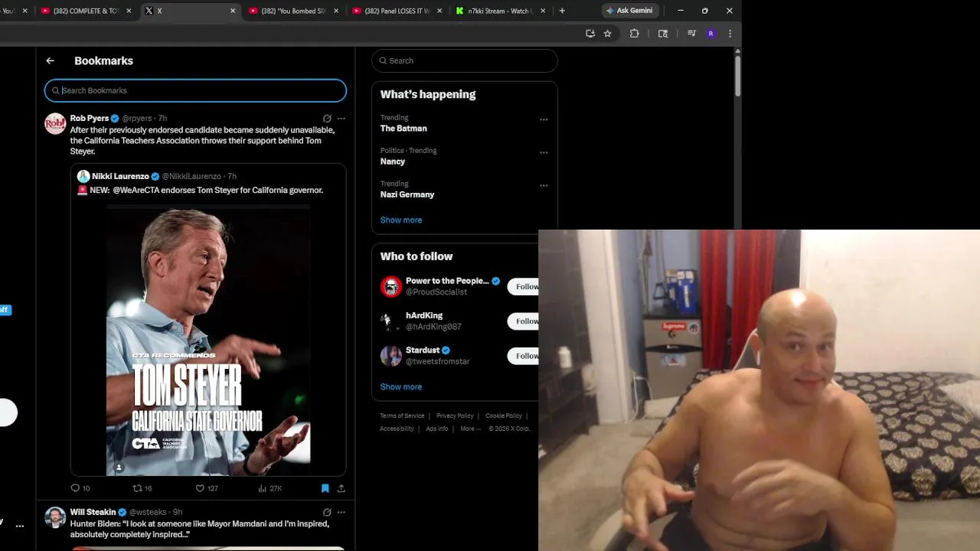Open the Tom Steyer endorsement image
This screenshot has width=980, height=551.
[x=208, y=341]
